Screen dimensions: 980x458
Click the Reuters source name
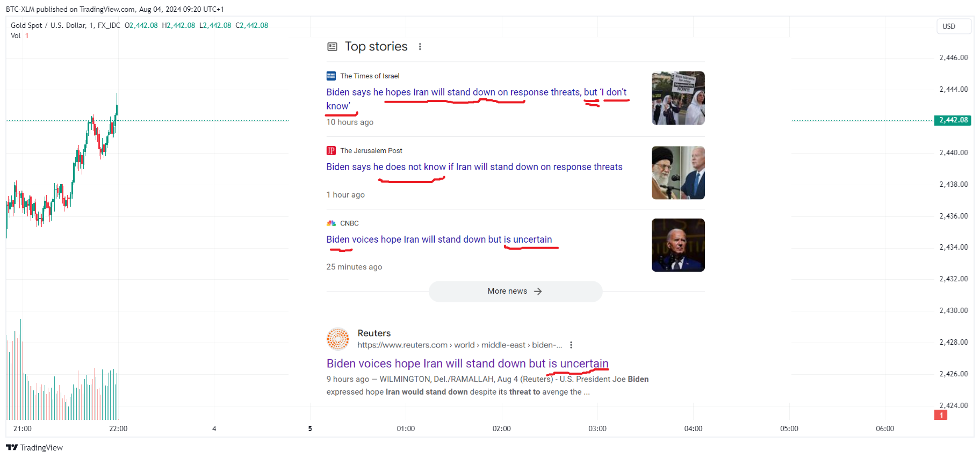click(x=374, y=333)
